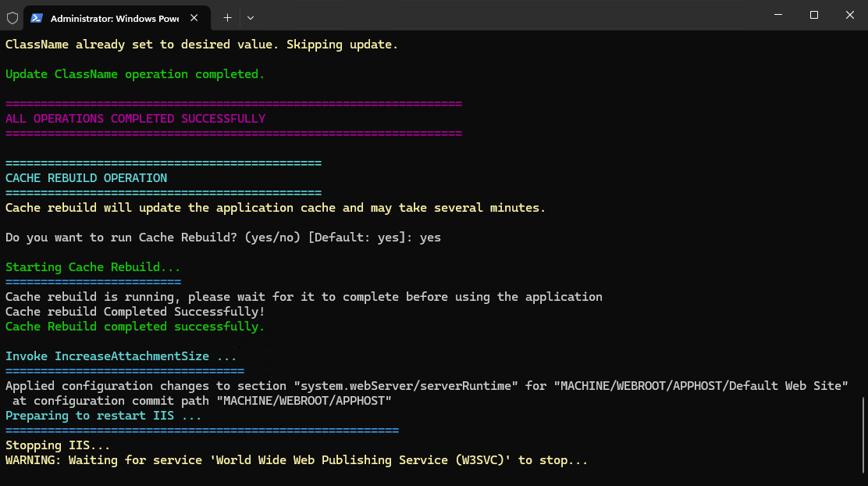Click the Update ClassName operation completed line

tap(135, 74)
